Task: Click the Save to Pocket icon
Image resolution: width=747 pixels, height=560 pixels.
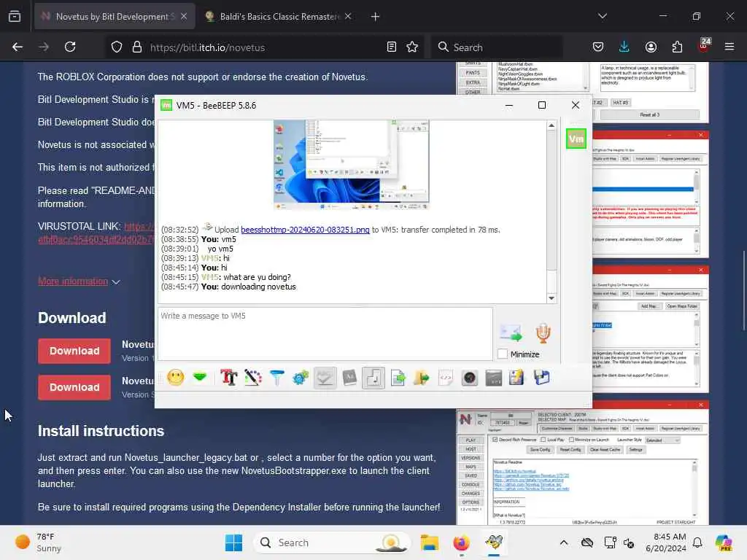Action: pos(598,47)
